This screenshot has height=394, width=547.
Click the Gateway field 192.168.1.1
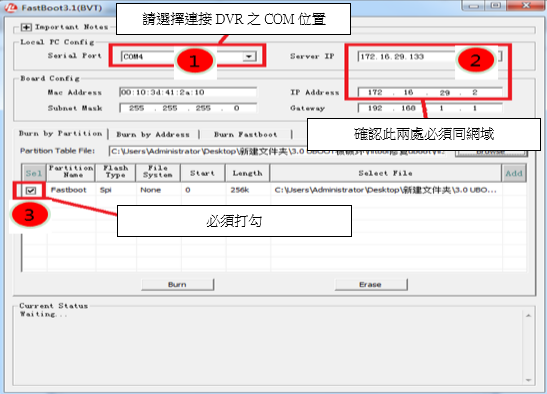pyautogui.click(x=430, y=108)
